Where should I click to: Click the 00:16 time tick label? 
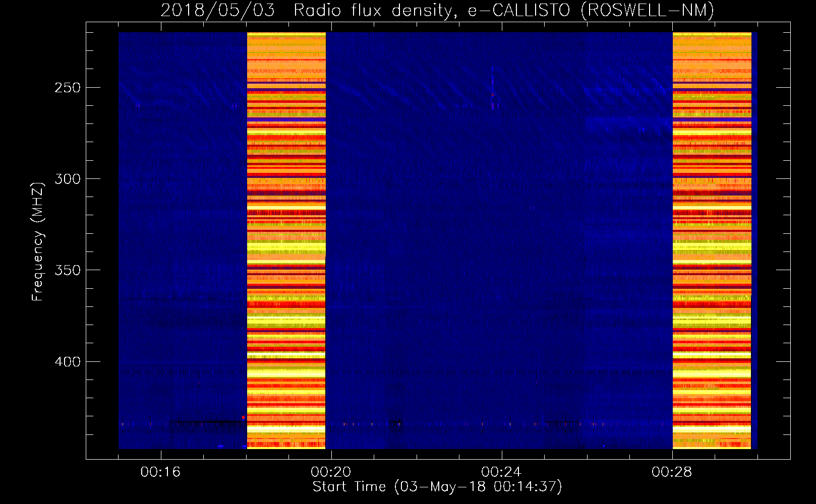(x=161, y=472)
